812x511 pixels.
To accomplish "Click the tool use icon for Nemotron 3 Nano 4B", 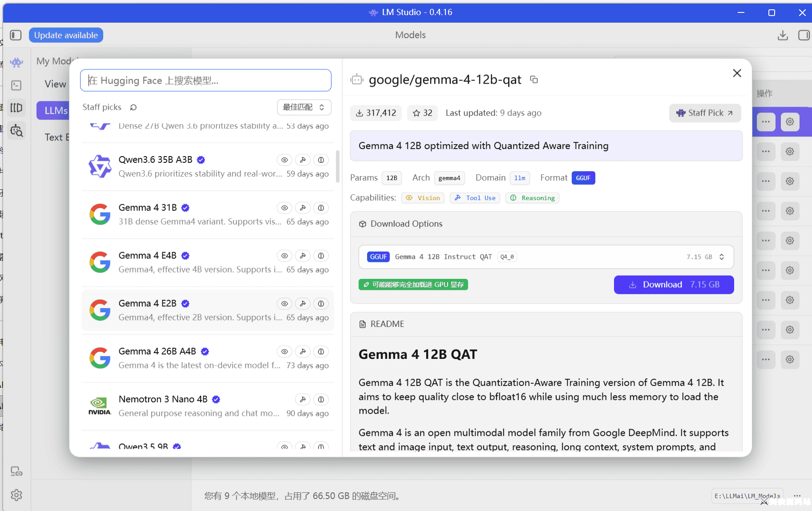I will 303,399.
